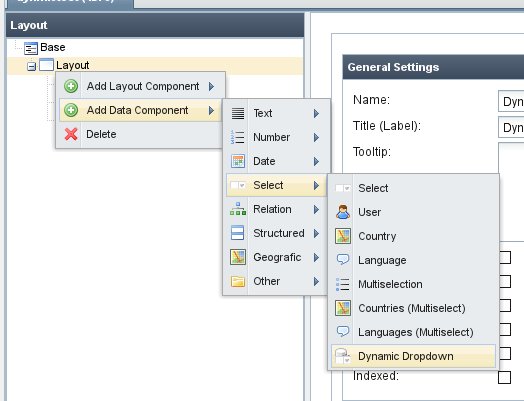Expand the Add Data Component submenu arrow

[x=211, y=110]
